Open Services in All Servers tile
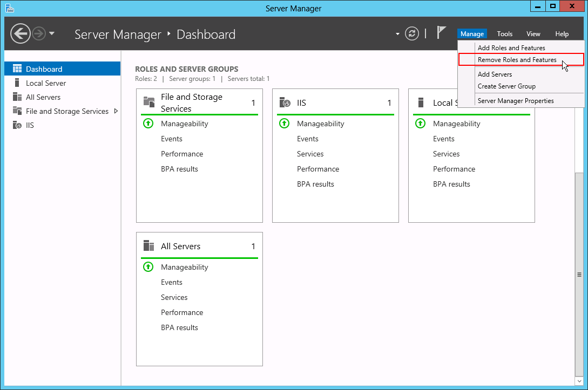This screenshot has width=588, height=390. [174, 297]
